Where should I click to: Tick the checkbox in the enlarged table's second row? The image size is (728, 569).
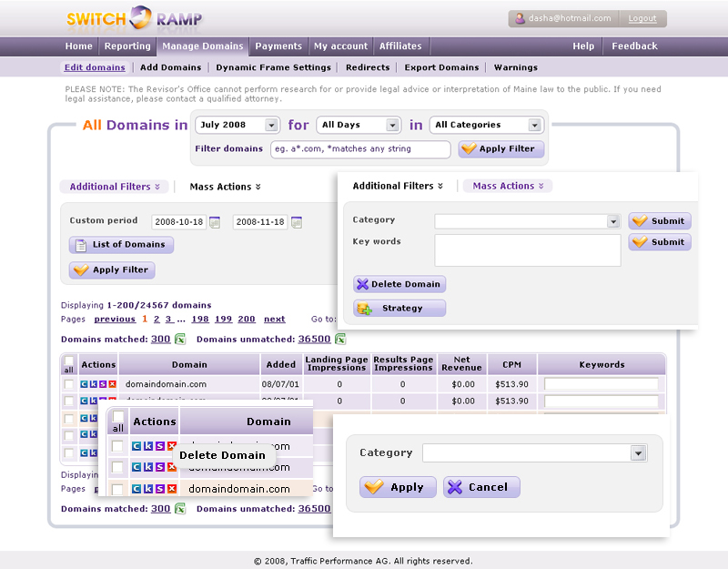click(117, 467)
